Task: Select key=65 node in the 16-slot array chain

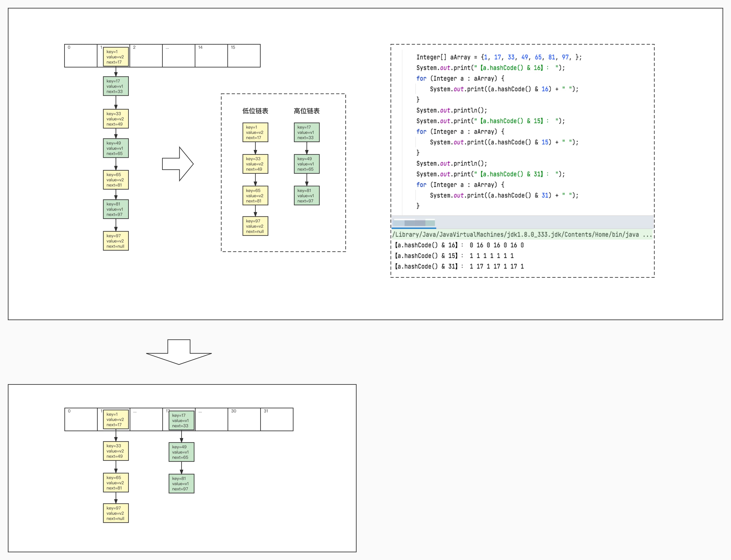Action: click(x=116, y=180)
